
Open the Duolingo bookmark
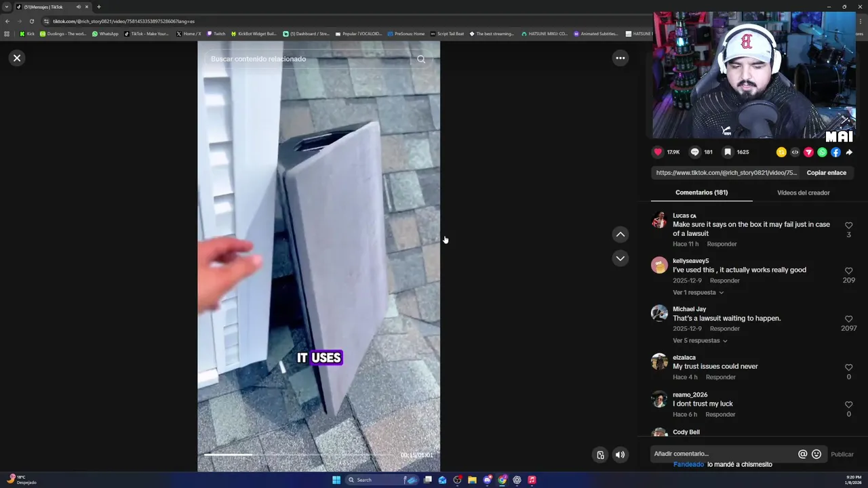coord(63,34)
